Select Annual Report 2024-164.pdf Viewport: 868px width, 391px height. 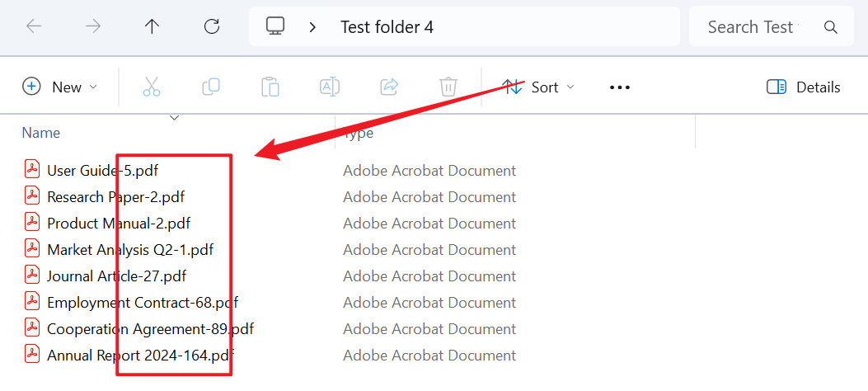click(x=139, y=356)
